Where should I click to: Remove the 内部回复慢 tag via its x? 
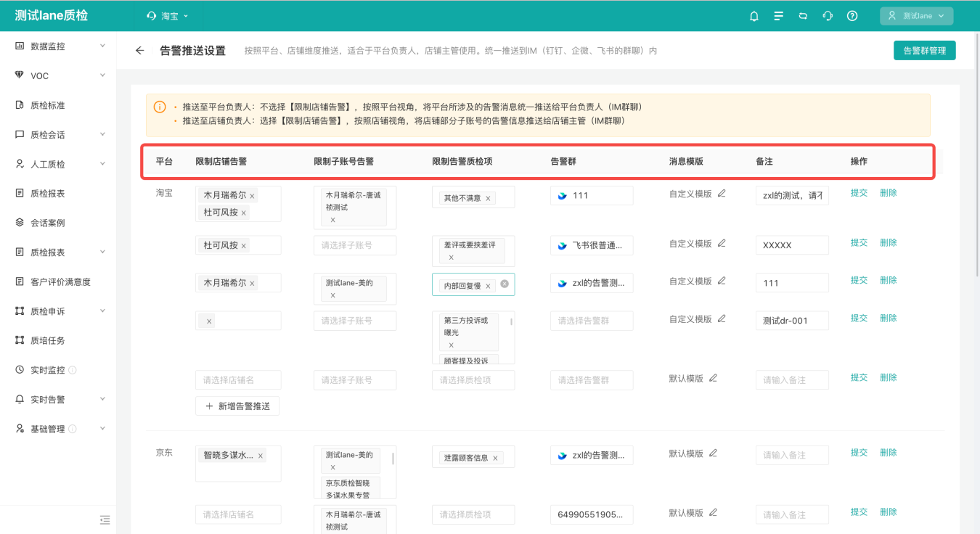pyautogui.click(x=488, y=286)
